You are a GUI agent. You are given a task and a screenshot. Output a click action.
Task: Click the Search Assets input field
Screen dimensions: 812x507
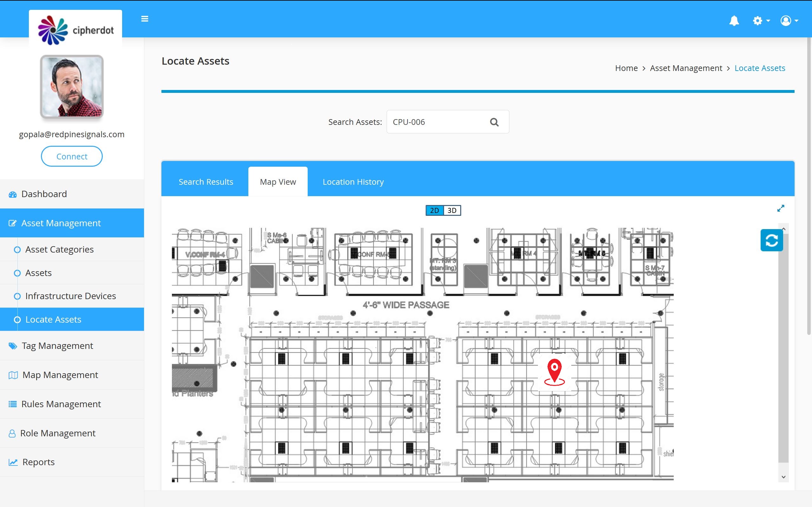tap(436, 122)
